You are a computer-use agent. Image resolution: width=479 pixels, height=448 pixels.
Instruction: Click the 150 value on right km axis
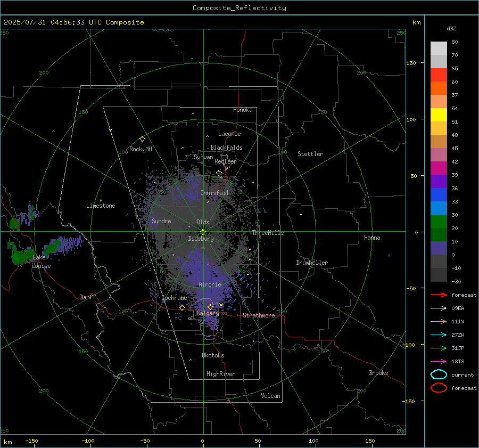click(x=411, y=63)
